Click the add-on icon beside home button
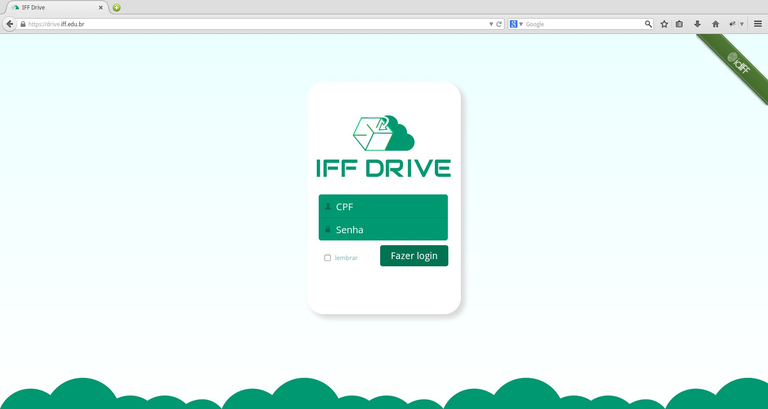768x409 pixels. pyautogui.click(x=733, y=24)
